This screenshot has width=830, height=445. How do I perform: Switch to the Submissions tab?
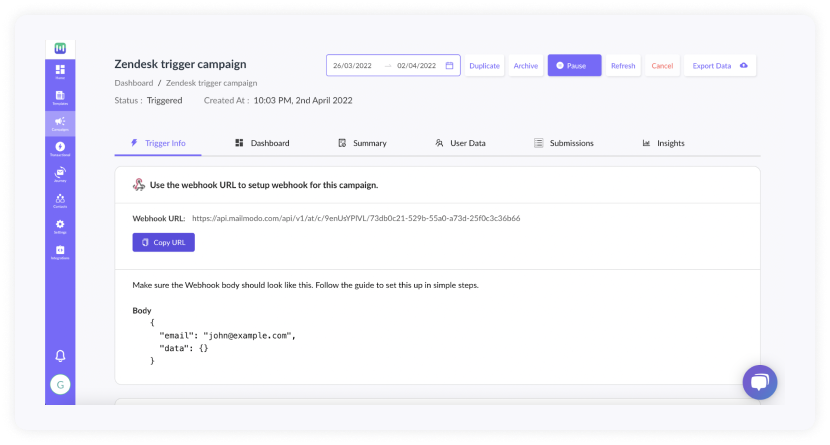click(564, 143)
